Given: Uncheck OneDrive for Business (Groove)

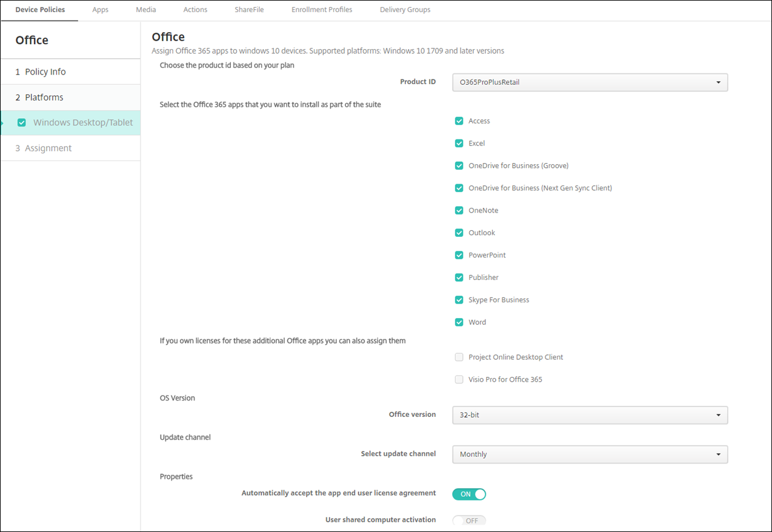Looking at the screenshot, I should pyautogui.click(x=459, y=165).
